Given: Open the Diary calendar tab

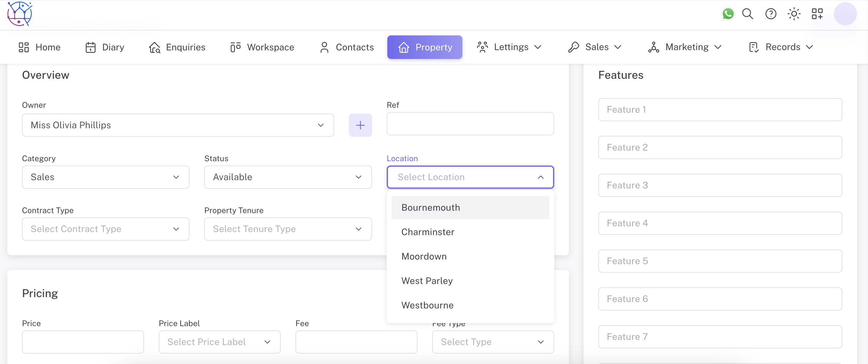Looking at the screenshot, I should 105,47.
